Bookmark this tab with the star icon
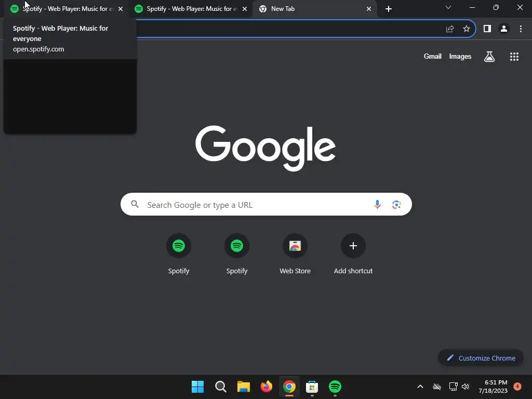Screen dimensions: 532x399 (467, 29)
